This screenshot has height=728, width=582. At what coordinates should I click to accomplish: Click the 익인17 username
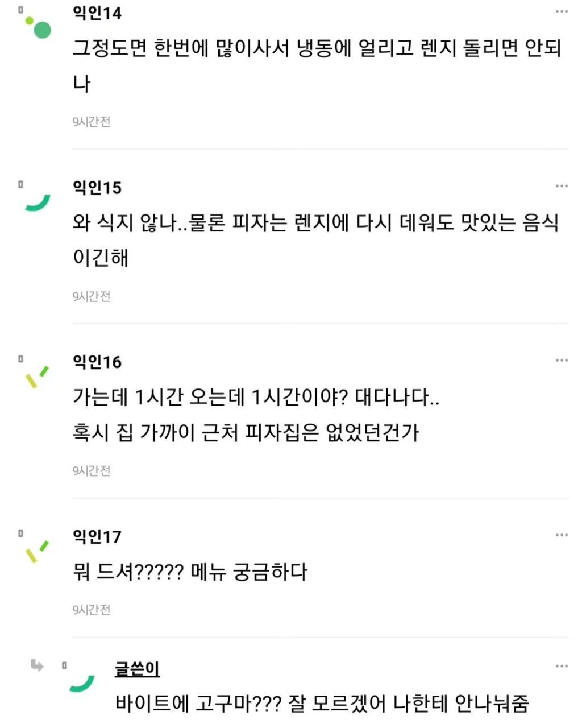click(x=97, y=536)
